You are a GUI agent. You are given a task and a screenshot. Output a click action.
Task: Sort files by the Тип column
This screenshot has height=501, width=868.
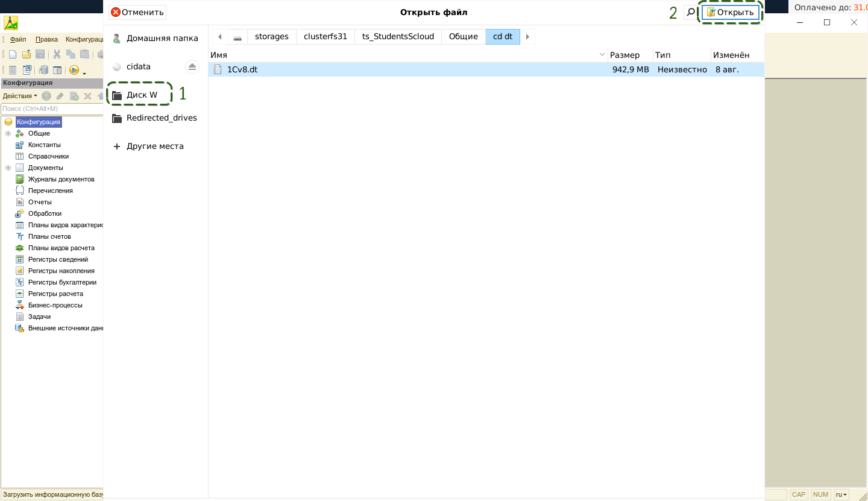coord(682,55)
